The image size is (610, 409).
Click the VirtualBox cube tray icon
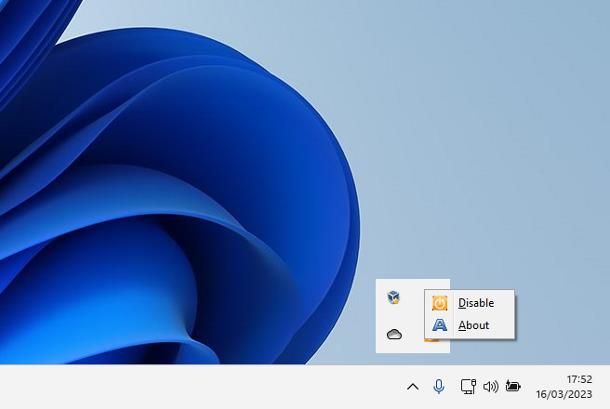tap(394, 297)
